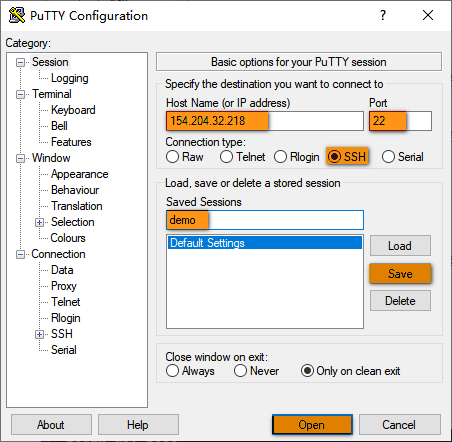The image size is (452, 442).
Task: Select Default Settings in sessions list
Action: 265,243
